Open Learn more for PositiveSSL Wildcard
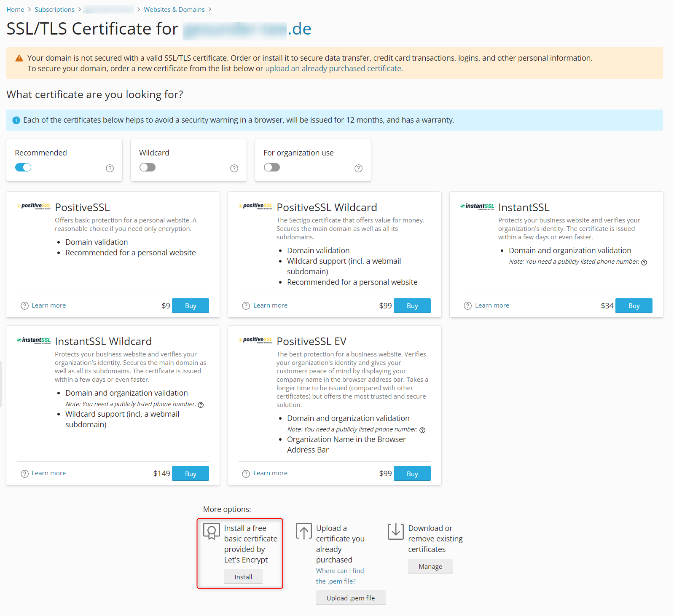674x616 pixels. 270,305
